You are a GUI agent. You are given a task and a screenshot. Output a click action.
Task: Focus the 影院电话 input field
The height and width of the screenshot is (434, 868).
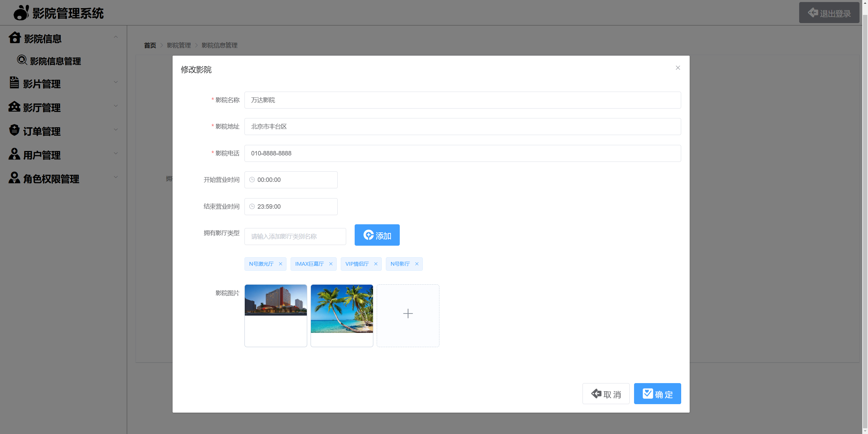coord(462,153)
